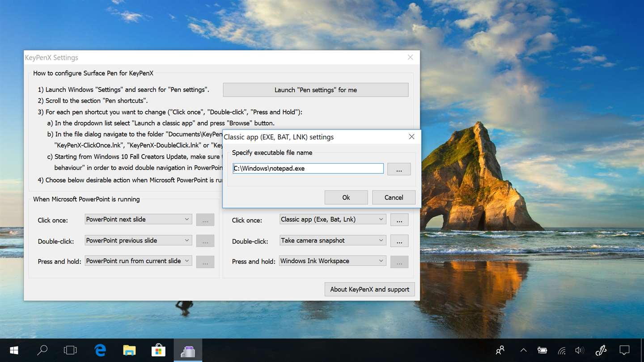Open Task View from taskbar
The height and width of the screenshot is (362, 644).
click(x=70, y=350)
